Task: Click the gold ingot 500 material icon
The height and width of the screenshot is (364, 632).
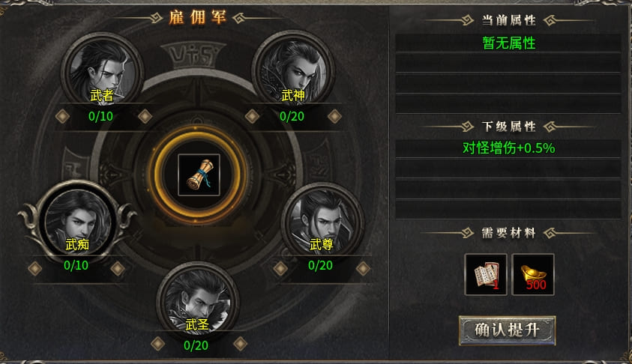Action: click(x=533, y=275)
